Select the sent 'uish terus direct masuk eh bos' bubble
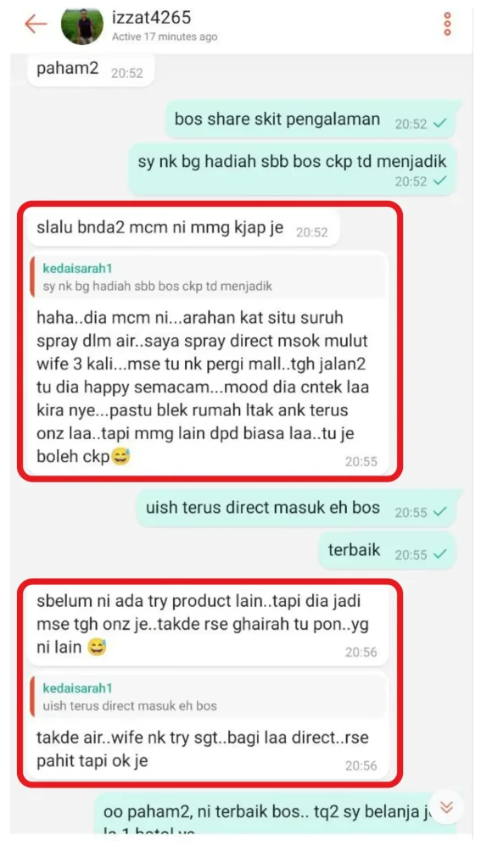The image size is (481, 868). tap(296, 509)
